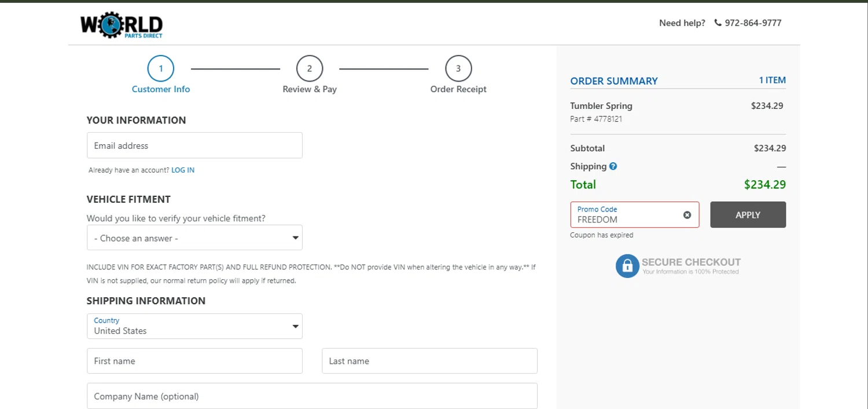This screenshot has width=868, height=409.
Task: Click the VEHICLE FITMENT heading
Action: pos(128,199)
